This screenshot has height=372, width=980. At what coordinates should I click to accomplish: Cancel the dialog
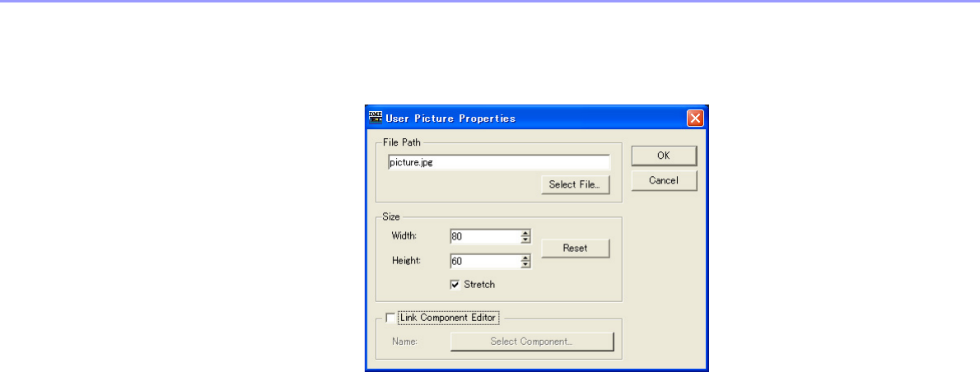pos(664,181)
